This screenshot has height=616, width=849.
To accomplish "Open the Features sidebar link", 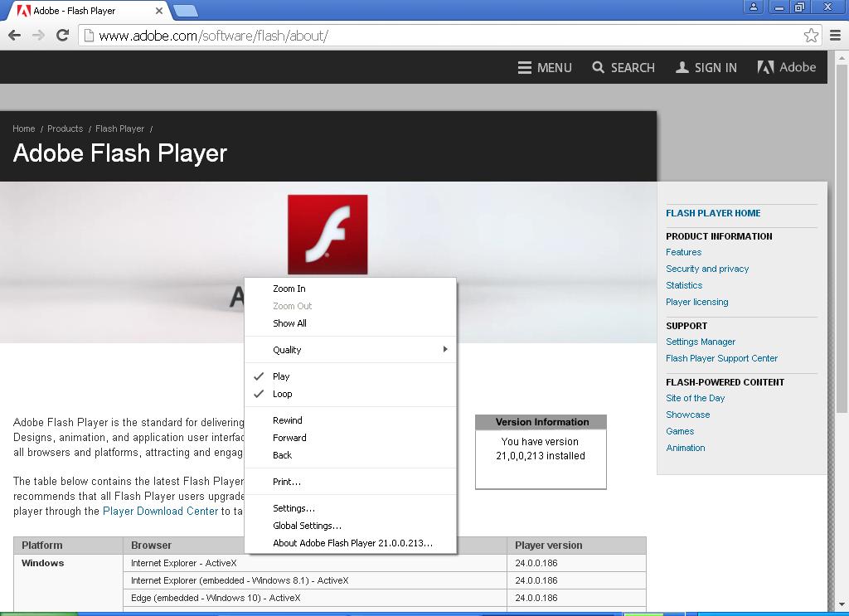I will click(x=683, y=252).
